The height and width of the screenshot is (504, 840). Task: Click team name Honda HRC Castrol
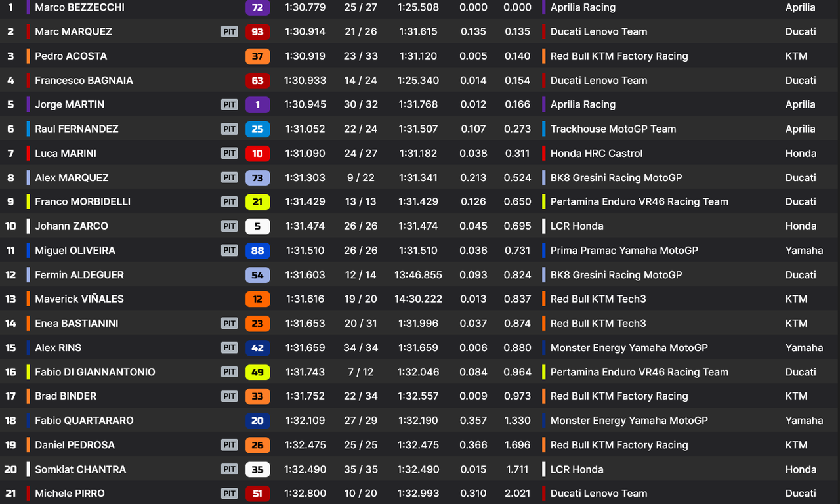pyautogui.click(x=597, y=153)
